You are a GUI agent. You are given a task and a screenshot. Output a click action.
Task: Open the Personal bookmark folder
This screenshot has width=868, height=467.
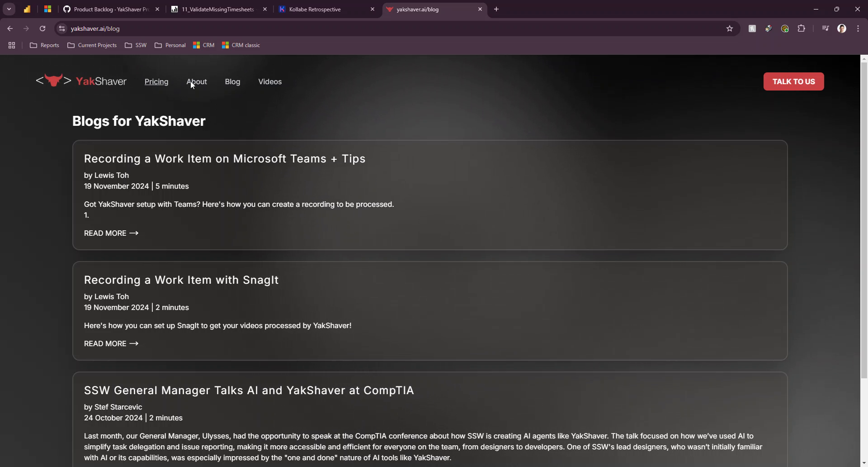pyautogui.click(x=170, y=45)
